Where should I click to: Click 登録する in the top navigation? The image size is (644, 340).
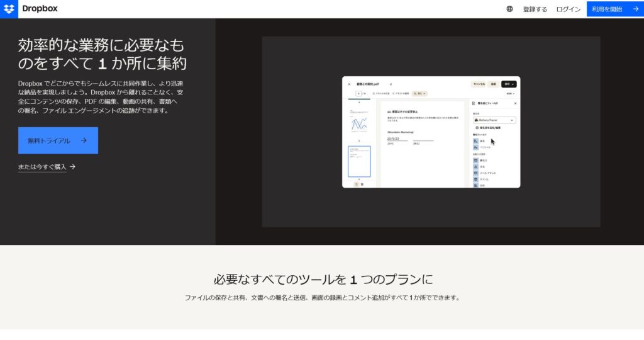(x=535, y=9)
